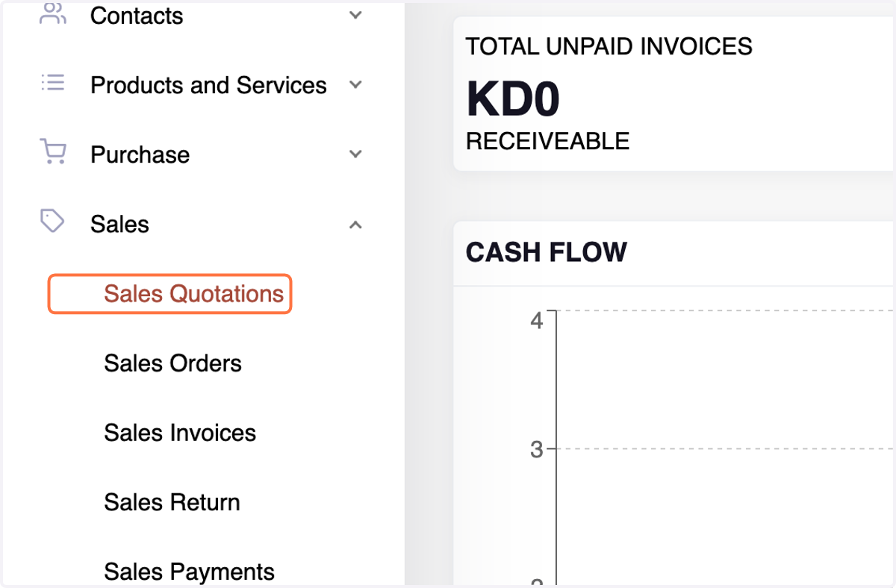
Task: Click the Sales tag icon
Action: tap(52, 221)
